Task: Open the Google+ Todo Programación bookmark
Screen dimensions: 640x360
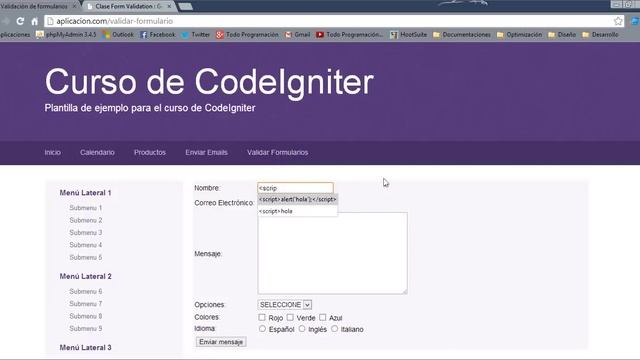Action: click(x=247, y=35)
